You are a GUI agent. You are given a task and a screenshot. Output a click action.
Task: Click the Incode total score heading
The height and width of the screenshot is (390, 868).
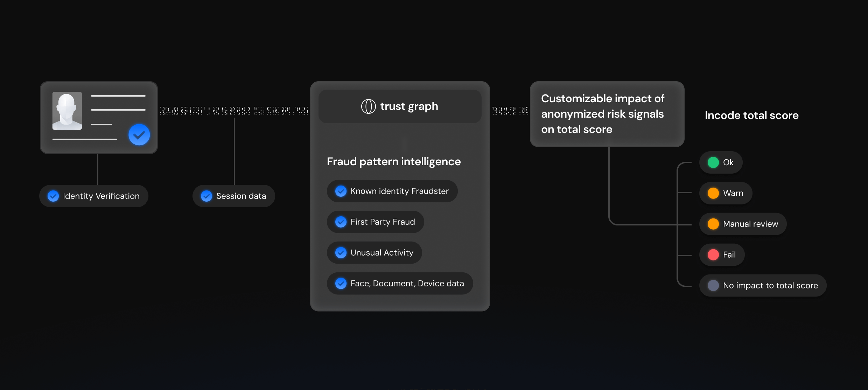751,116
